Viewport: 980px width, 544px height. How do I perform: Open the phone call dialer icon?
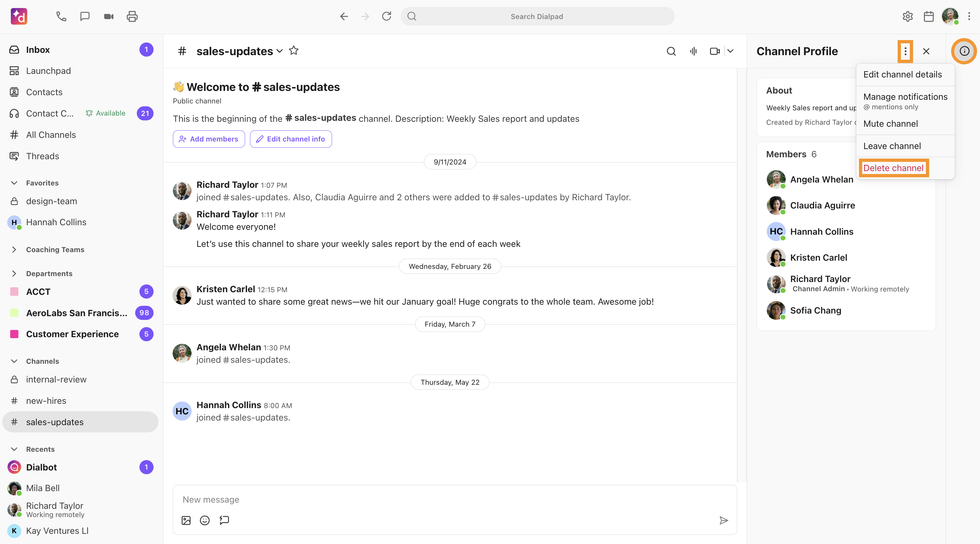(x=61, y=16)
